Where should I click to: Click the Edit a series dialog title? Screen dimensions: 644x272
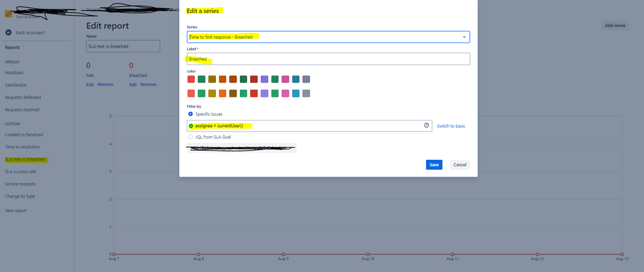[x=203, y=11]
